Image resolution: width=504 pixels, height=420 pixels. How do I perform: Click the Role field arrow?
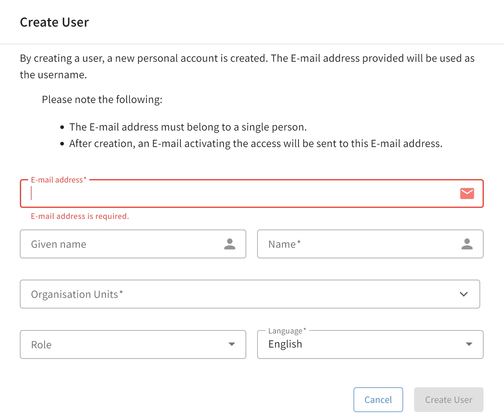click(232, 344)
